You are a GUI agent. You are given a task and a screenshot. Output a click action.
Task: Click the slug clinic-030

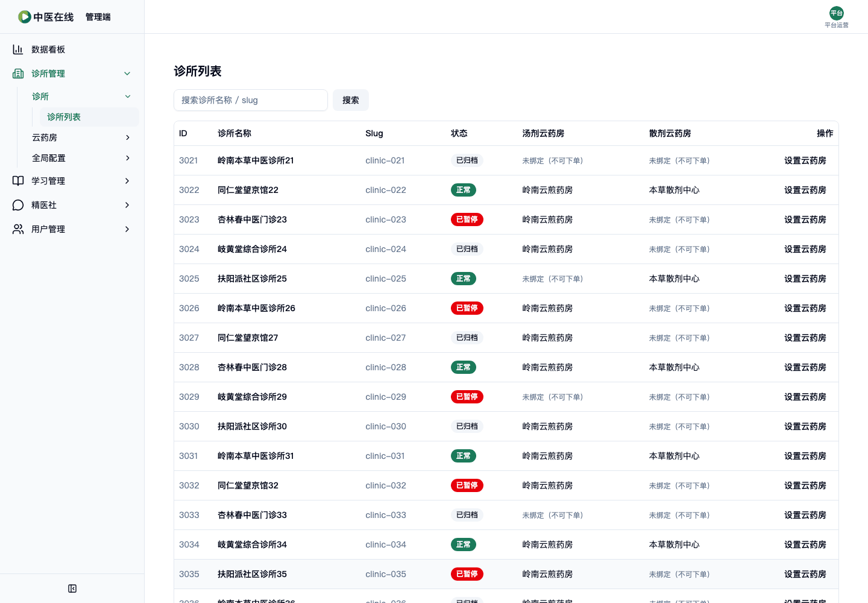[x=386, y=426]
